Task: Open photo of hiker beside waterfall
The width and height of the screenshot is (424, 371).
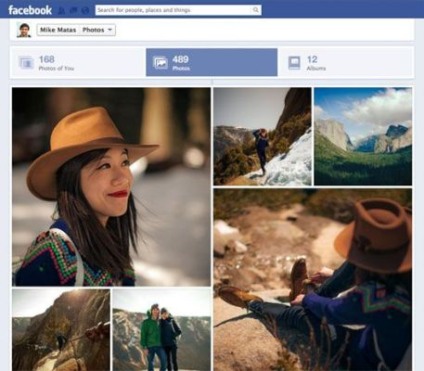Action: click(x=263, y=137)
